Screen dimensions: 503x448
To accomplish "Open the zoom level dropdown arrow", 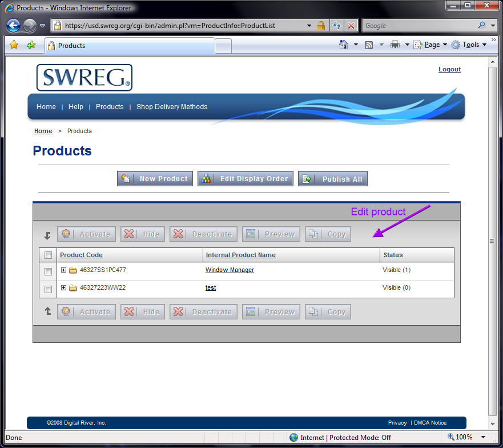I will (x=483, y=437).
